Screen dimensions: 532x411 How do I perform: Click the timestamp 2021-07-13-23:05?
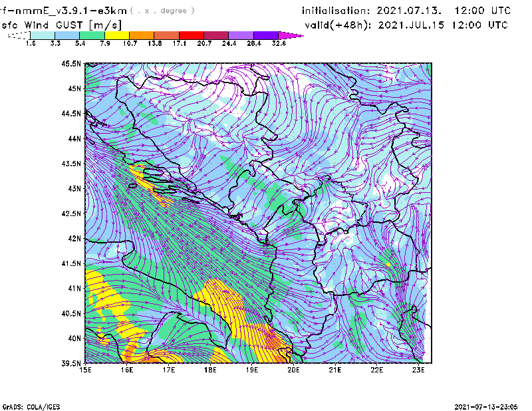pos(486,407)
